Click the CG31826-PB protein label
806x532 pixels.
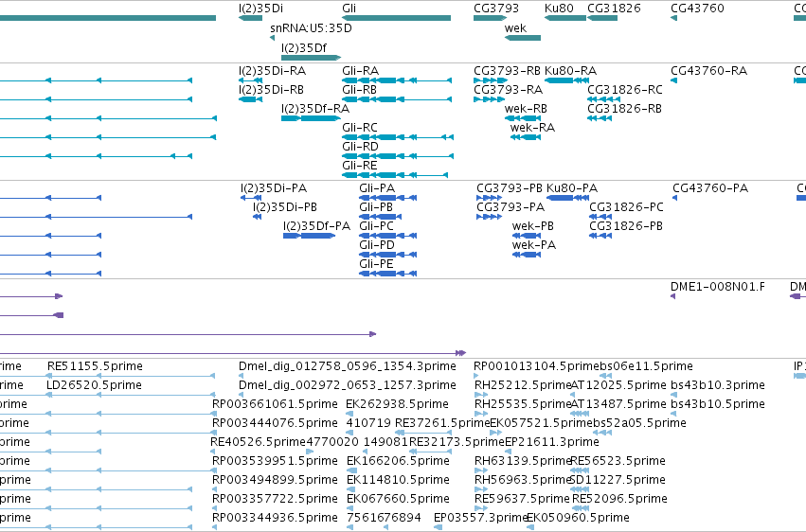[626, 226]
